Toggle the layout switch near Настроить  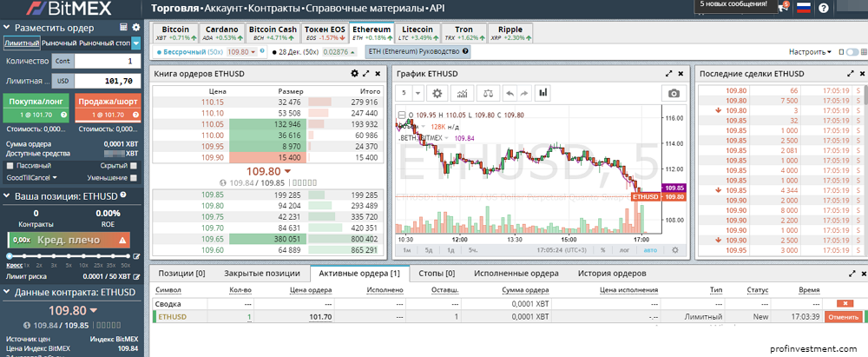coord(852,51)
